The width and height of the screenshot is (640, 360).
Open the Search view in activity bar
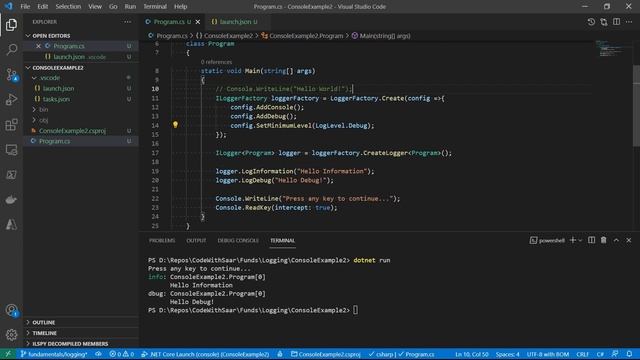(x=11, y=50)
